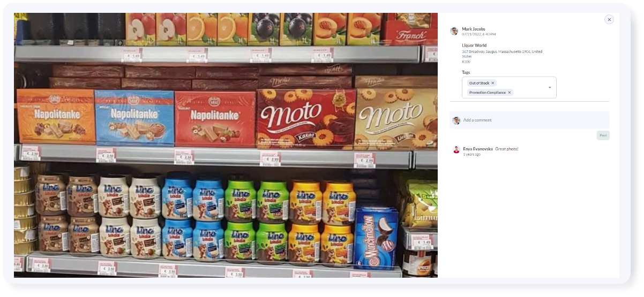Remove the Out of Stock tag
644x297 pixels.
(x=493, y=83)
